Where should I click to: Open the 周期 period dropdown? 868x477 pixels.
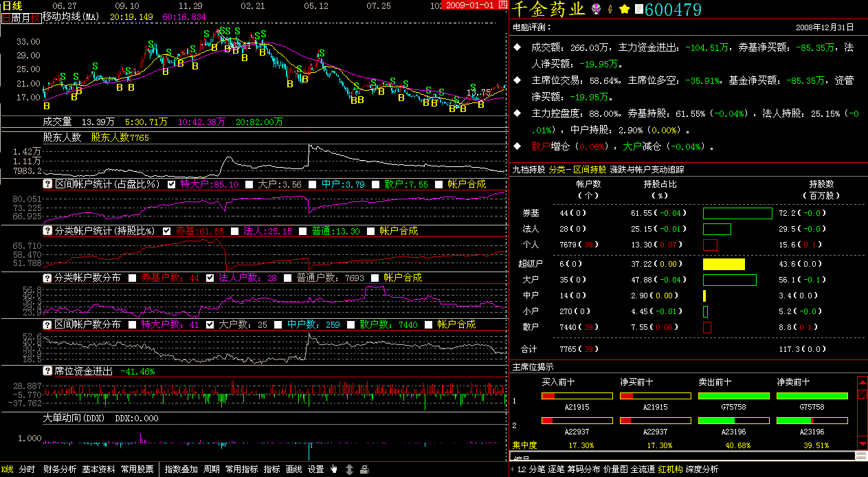point(212,469)
